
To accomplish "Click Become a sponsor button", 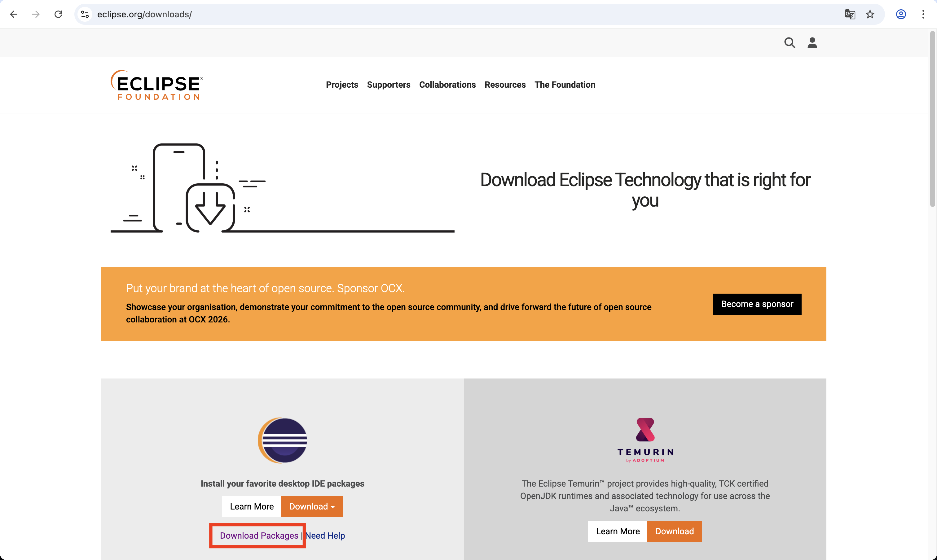I will click(x=757, y=304).
